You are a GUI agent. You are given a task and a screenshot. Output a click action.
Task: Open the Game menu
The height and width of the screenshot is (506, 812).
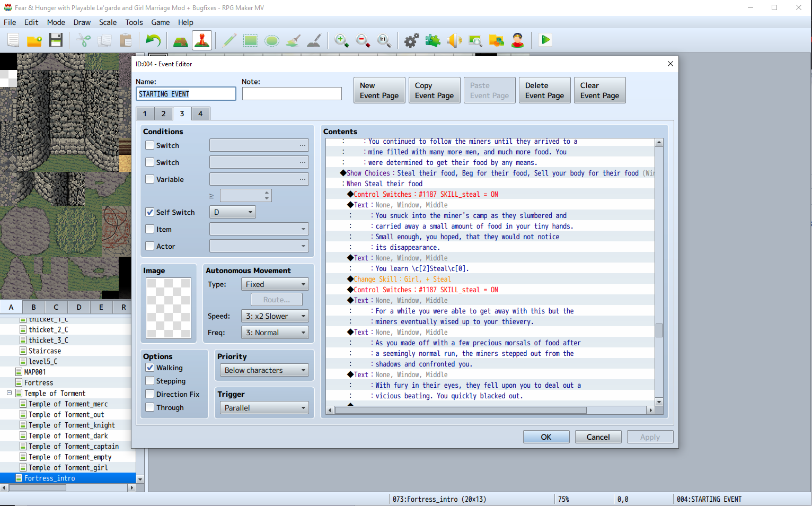coord(161,22)
